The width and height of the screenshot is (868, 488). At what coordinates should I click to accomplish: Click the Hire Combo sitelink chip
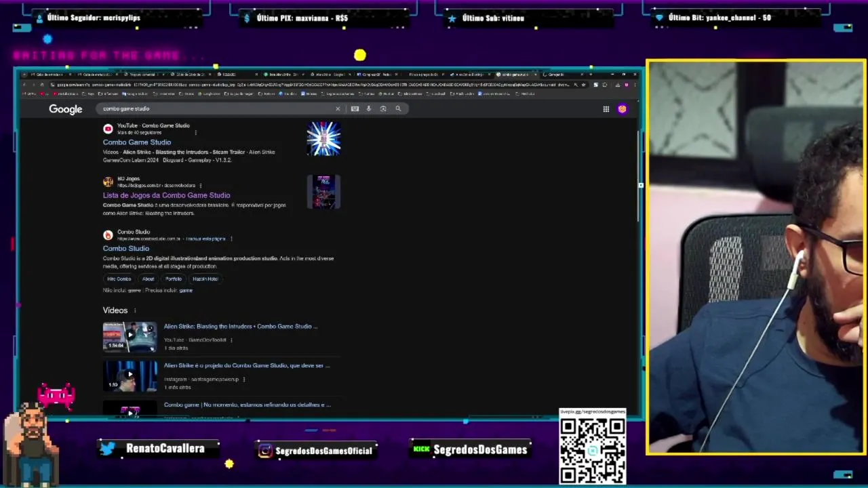click(x=119, y=279)
